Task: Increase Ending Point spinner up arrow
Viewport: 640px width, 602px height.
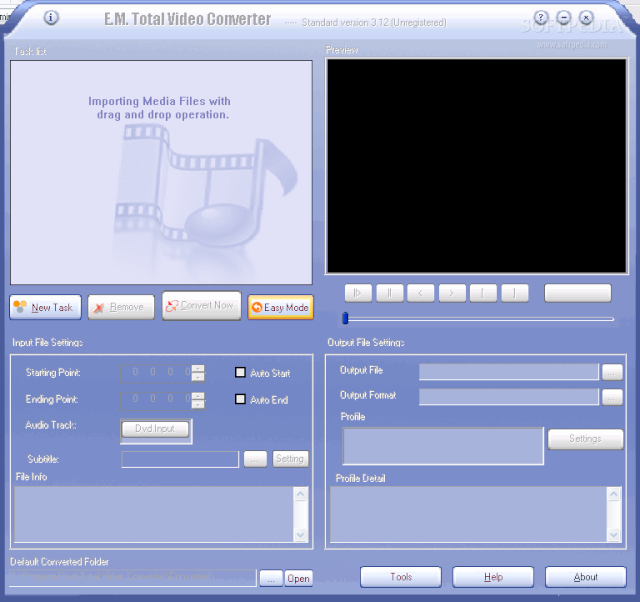Action: [x=198, y=395]
